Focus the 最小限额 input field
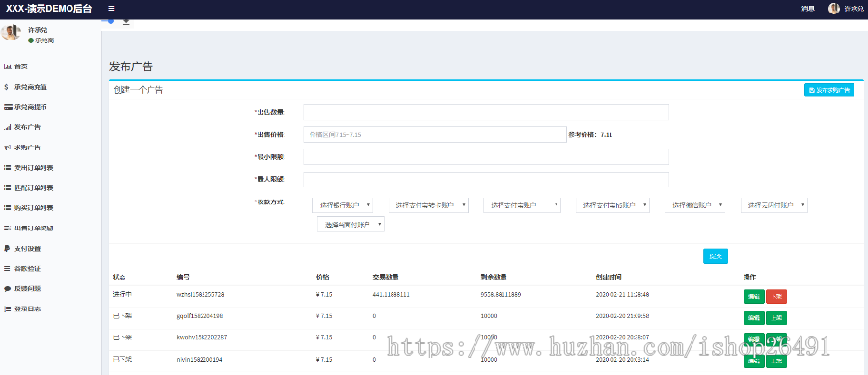Viewport: 868px width, 375px height. pyautogui.click(x=486, y=157)
